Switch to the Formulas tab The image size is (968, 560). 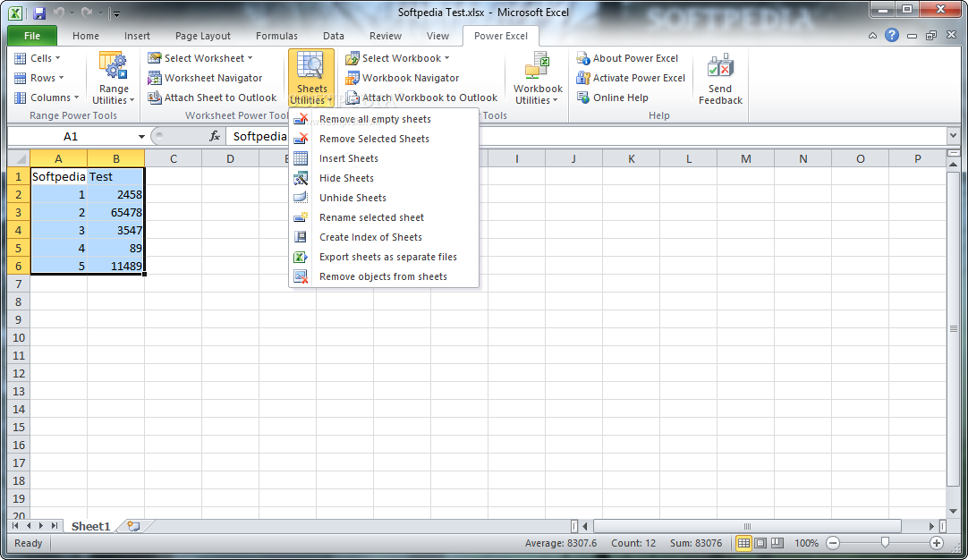click(276, 36)
